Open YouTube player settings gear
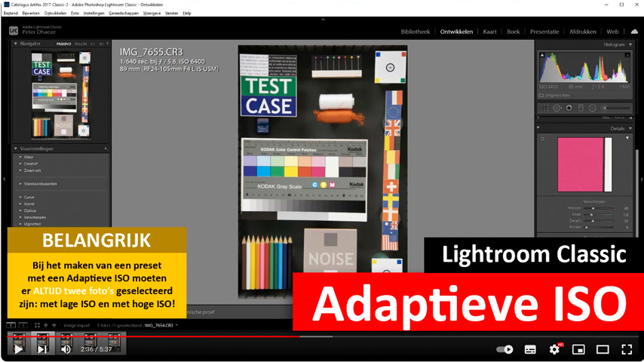This screenshot has height=362, width=644. 554,349
